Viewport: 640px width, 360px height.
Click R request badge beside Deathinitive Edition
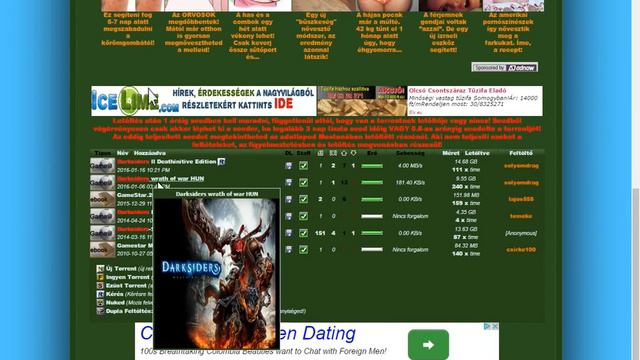[221, 162]
